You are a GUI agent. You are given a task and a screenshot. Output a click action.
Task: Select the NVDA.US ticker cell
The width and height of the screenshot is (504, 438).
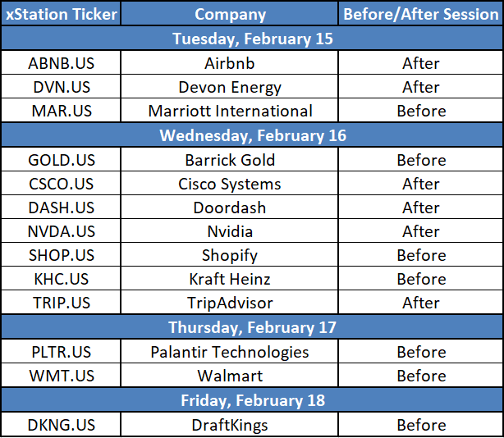coord(61,230)
